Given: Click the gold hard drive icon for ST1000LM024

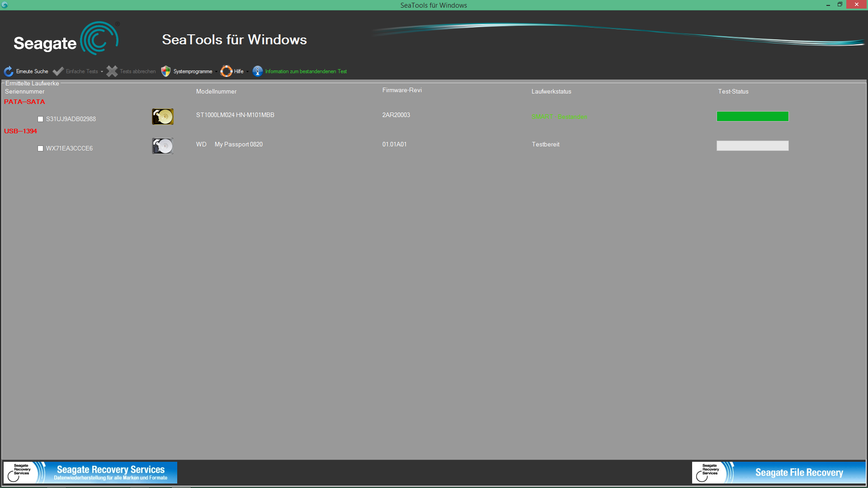Looking at the screenshot, I should click(163, 117).
